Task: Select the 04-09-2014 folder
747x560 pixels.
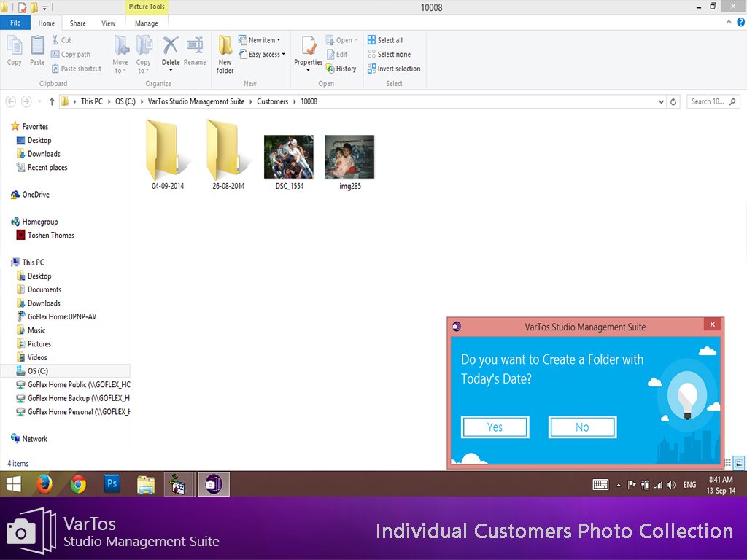Action: click(168, 155)
